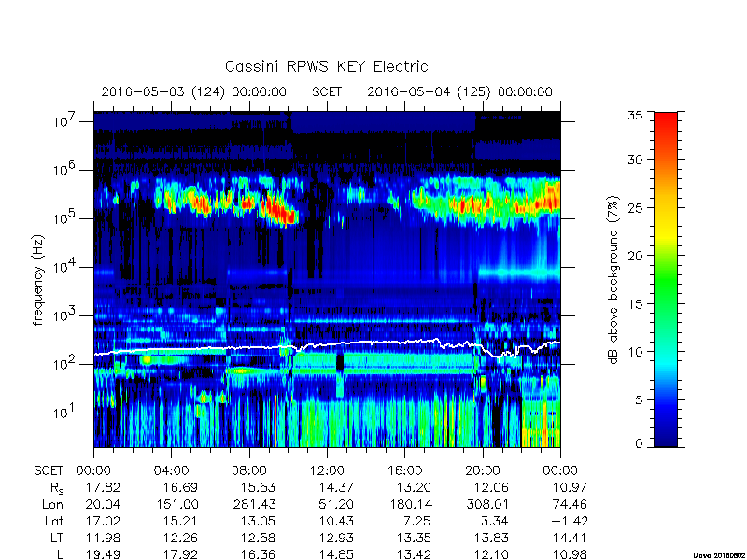Click Rs value 14.37
The width and height of the screenshot is (747, 560).
(x=336, y=487)
